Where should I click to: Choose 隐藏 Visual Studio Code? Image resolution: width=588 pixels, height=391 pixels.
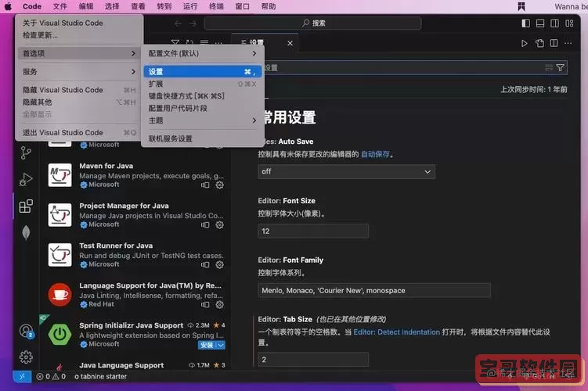(x=79, y=90)
